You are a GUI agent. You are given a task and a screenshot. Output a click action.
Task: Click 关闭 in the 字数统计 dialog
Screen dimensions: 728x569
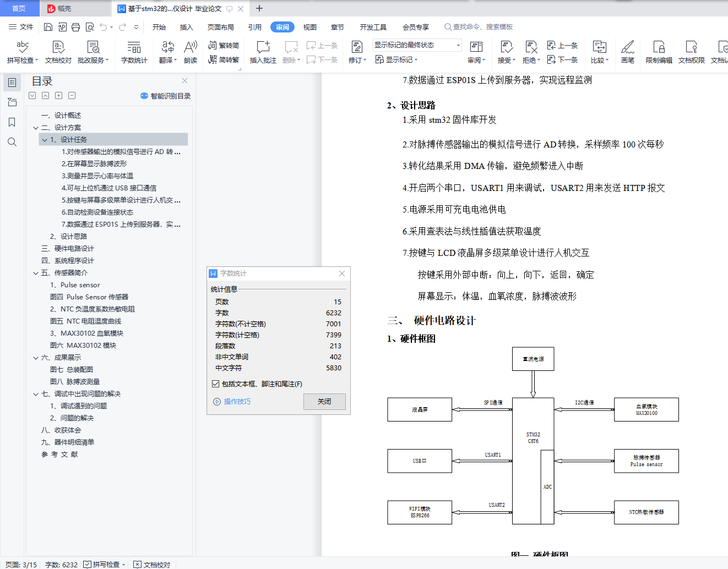tap(324, 402)
